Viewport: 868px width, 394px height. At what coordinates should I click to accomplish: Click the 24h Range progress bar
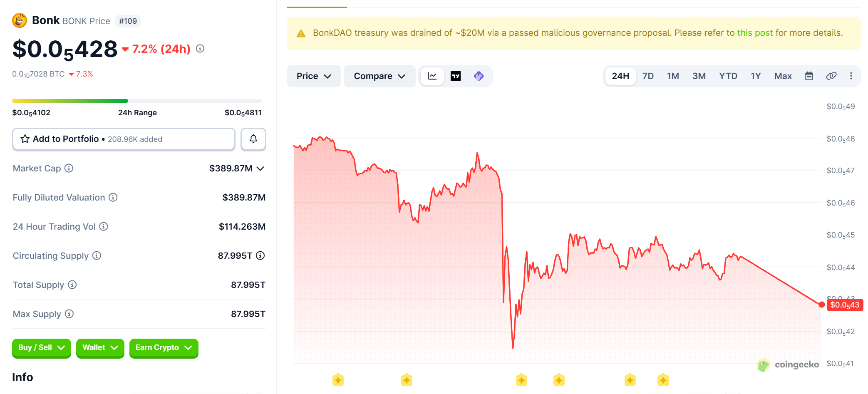(137, 101)
